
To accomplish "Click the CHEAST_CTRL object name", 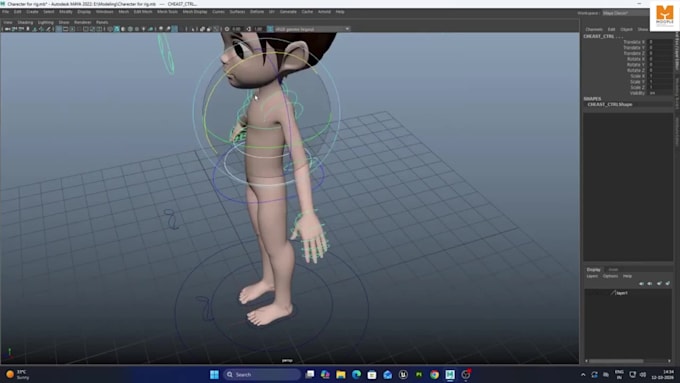I will 603,36.
